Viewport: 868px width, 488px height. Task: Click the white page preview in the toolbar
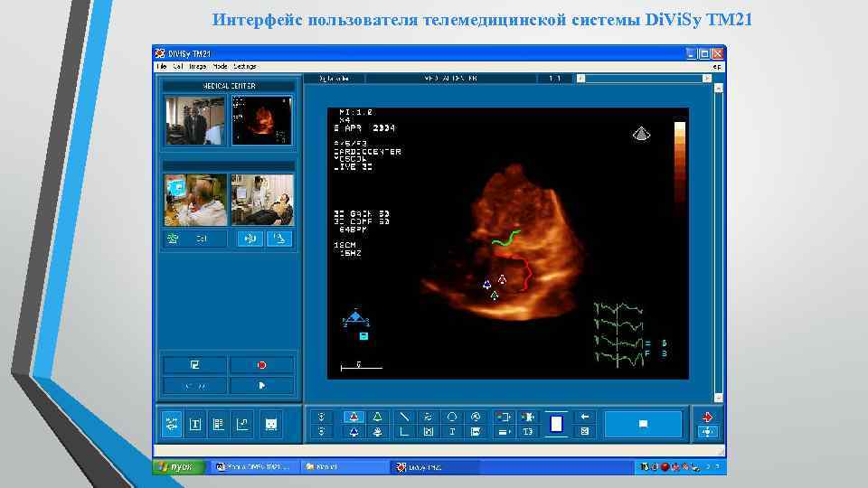556,425
